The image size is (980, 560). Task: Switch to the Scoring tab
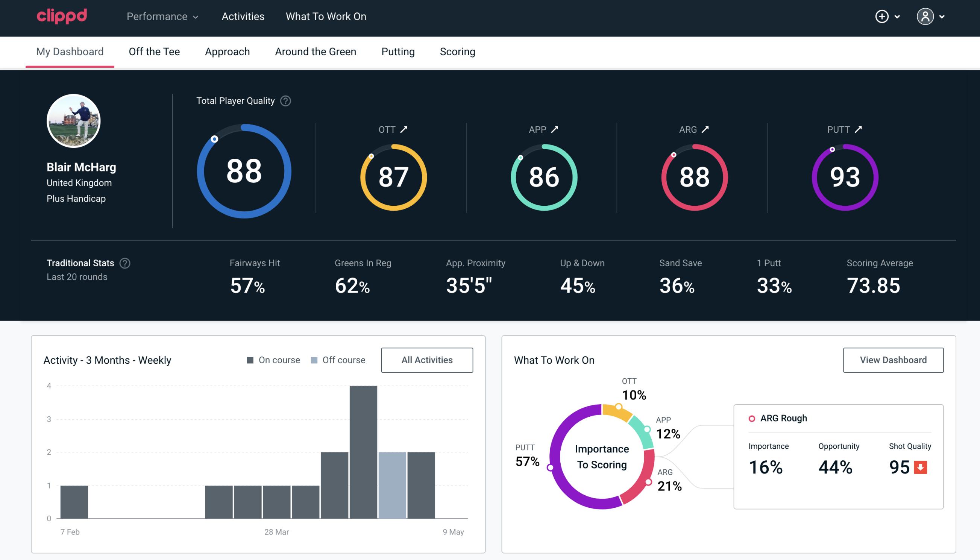(x=458, y=52)
